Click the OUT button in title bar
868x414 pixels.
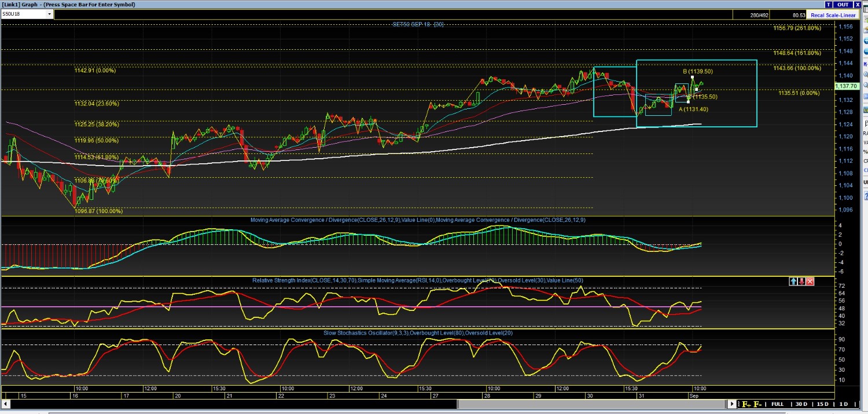pyautogui.click(x=843, y=4)
